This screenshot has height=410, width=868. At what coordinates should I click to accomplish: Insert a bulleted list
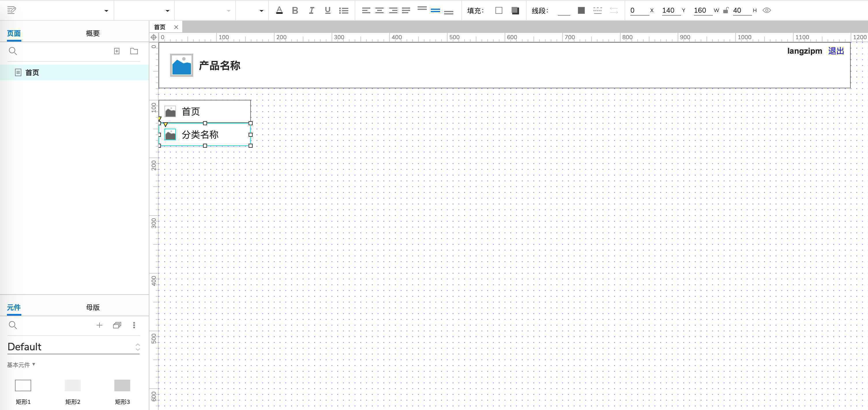pos(344,10)
